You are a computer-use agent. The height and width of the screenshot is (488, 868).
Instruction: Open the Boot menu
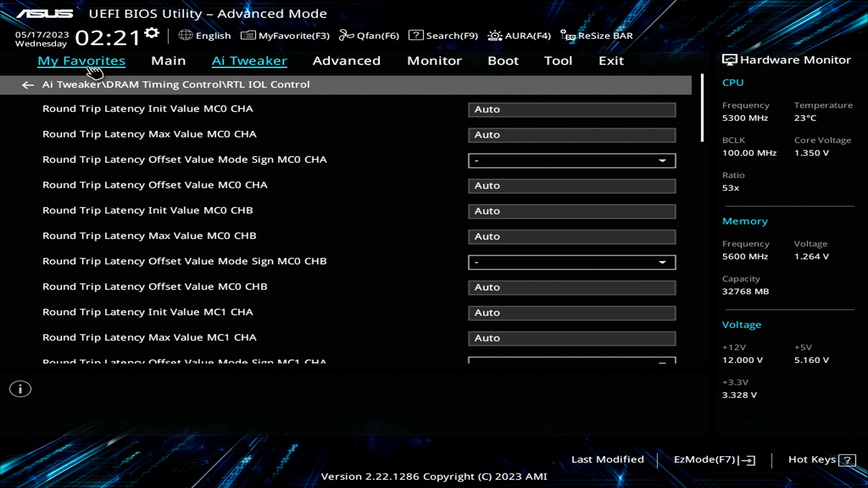503,61
